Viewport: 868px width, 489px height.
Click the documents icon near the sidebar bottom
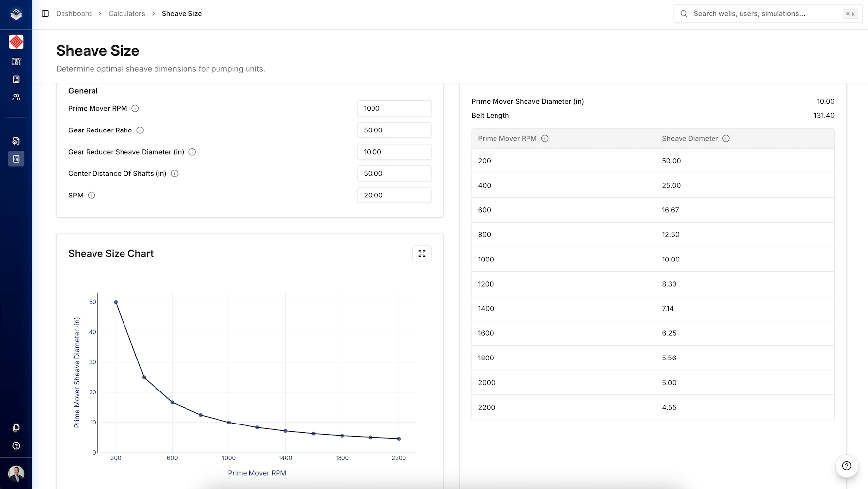16,427
